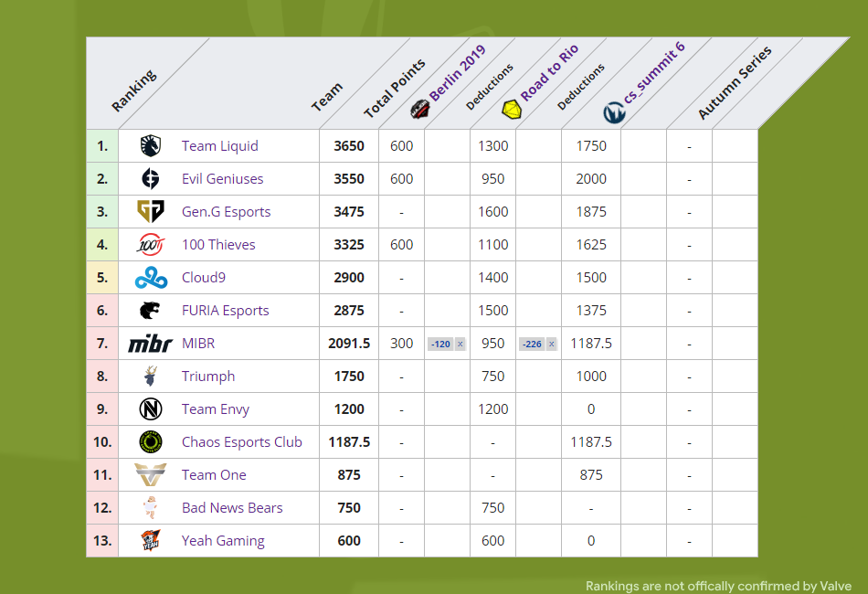Click the -226 deduction label for MIBR
Image resolution: width=868 pixels, height=594 pixels.
532,345
